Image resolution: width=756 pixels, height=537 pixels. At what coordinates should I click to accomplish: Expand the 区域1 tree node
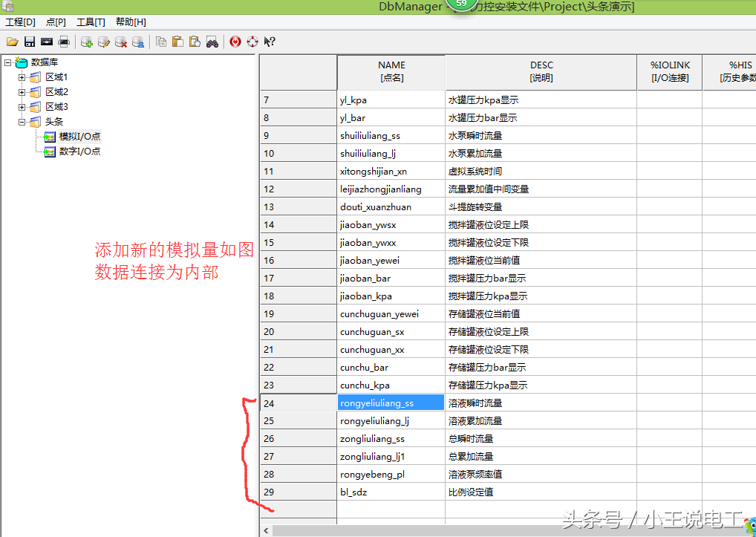[x=22, y=77]
